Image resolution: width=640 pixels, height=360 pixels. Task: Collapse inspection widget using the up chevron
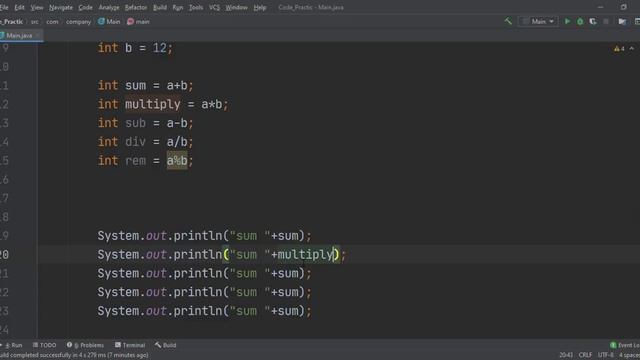pos(632,49)
